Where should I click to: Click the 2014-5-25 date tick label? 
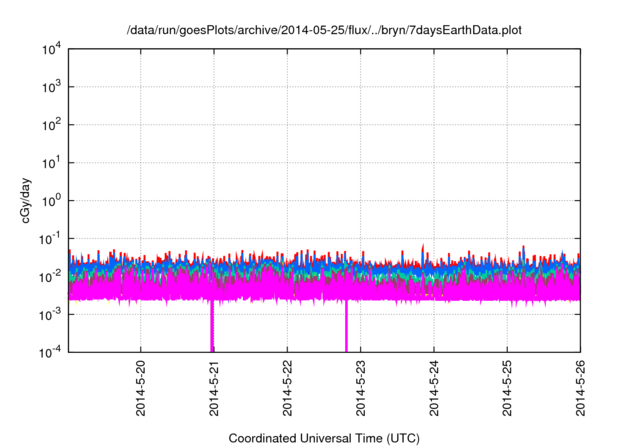507,388
